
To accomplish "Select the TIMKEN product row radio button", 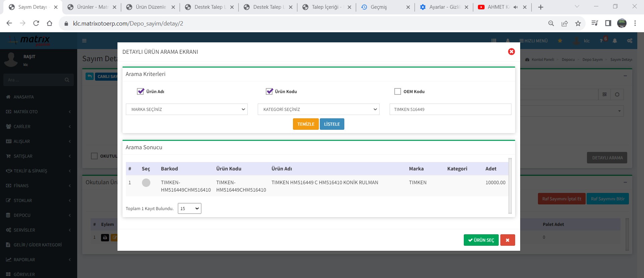I will [146, 183].
